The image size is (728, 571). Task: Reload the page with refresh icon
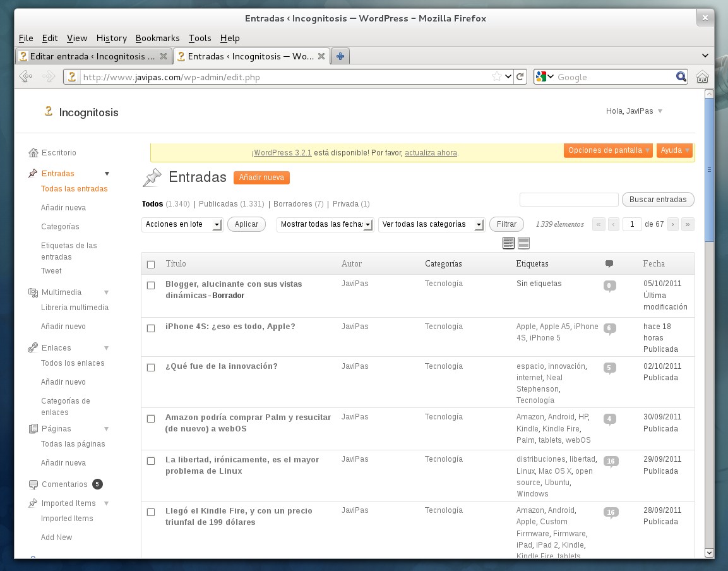(520, 76)
